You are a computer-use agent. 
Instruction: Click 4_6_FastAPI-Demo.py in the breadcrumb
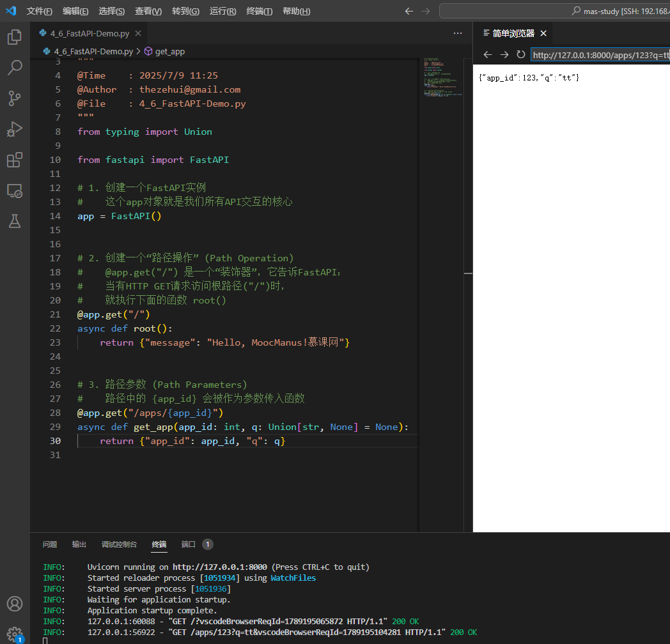point(93,51)
